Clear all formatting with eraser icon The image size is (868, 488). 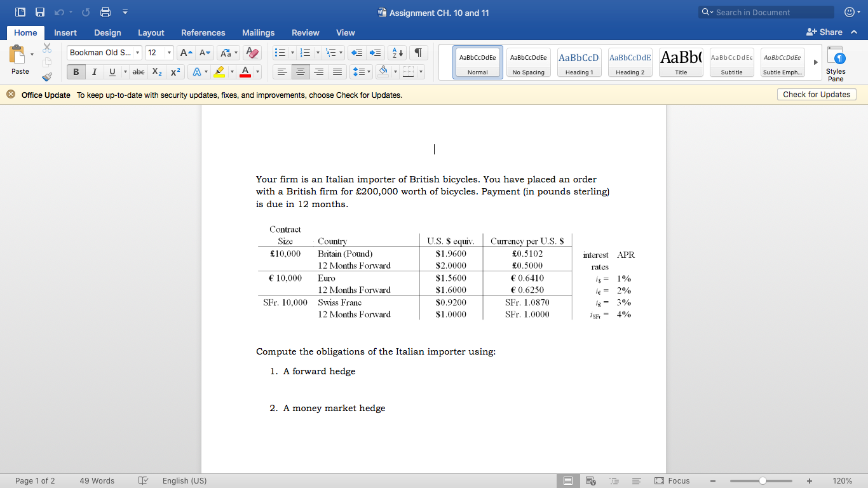pyautogui.click(x=252, y=53)
